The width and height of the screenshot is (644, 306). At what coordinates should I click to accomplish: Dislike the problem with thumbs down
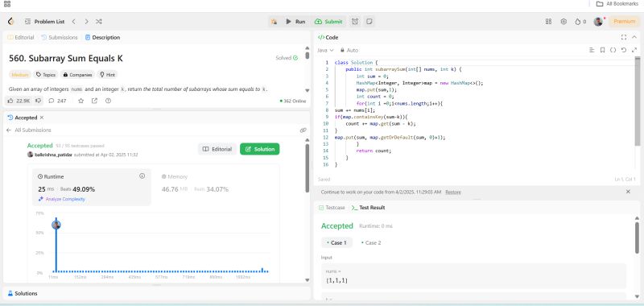tap(38, 101)
